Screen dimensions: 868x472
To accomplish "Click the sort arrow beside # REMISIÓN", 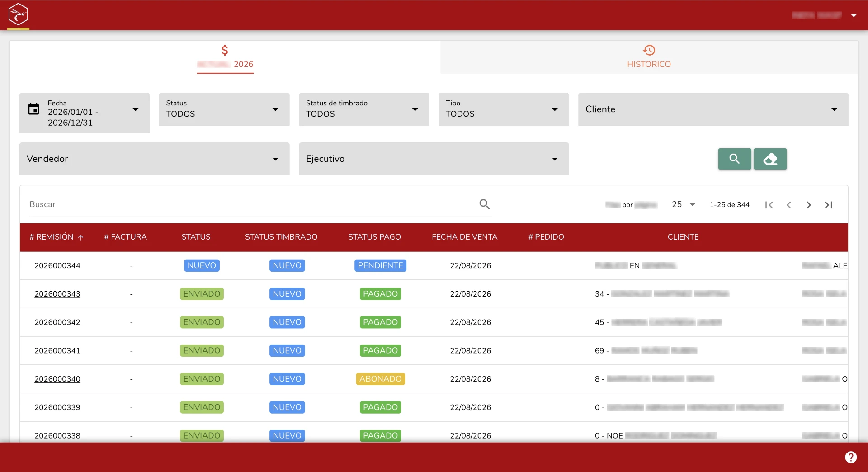I will coord(80,237).
